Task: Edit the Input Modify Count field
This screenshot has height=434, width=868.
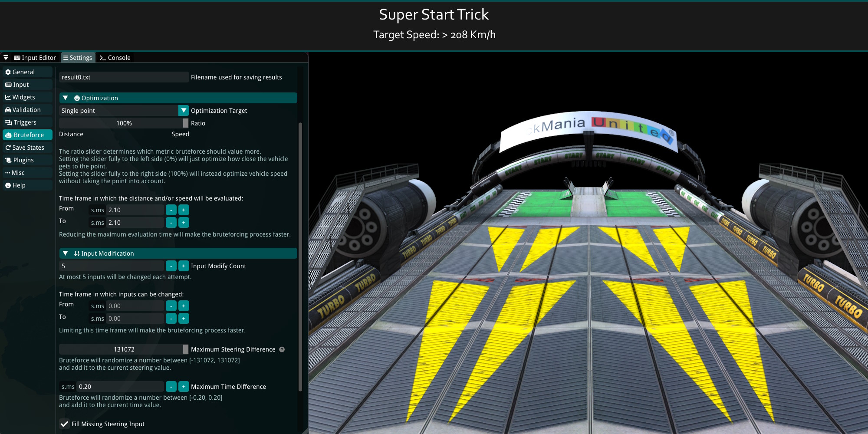Action: point(112,266)
